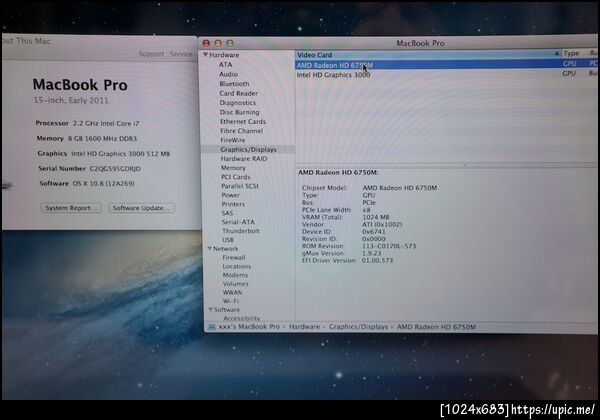Open Hardware RAID entry
This screenshot has height=420, width=600.
[x=244, y=159]
